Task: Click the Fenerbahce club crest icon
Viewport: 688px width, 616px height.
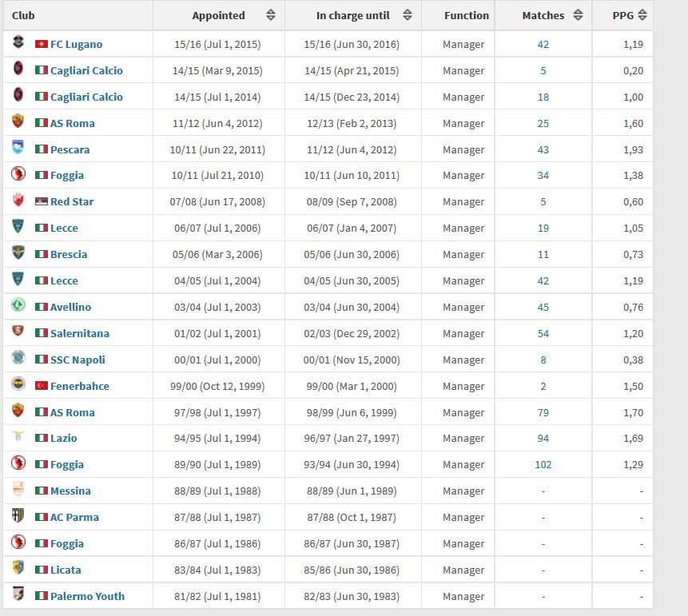Action: coord(18,384)
